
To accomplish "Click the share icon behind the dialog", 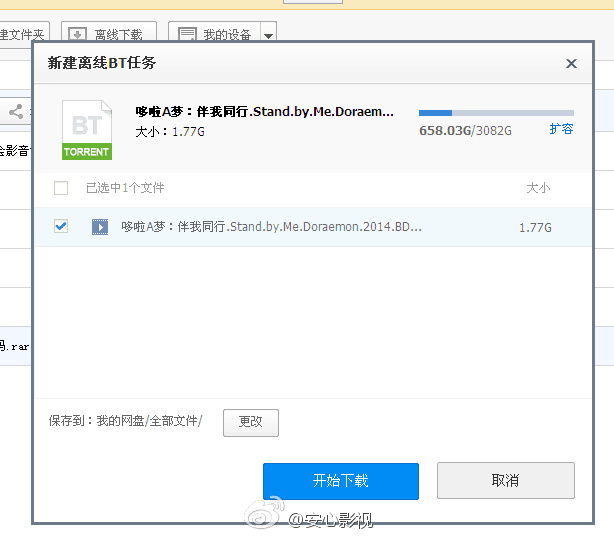I will (x=16, y=112).
